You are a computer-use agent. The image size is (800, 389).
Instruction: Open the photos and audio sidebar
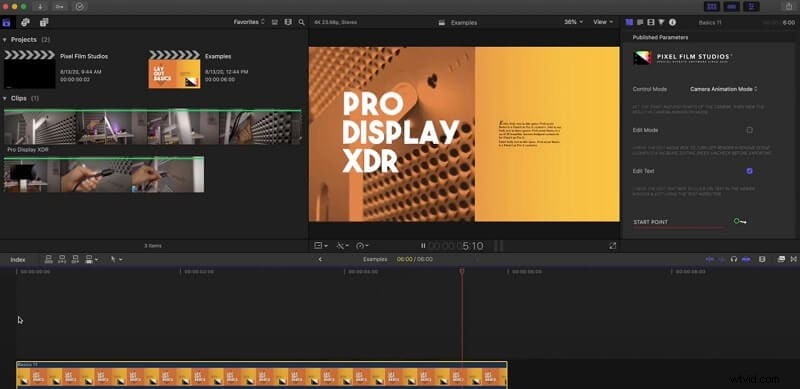point(25,22)
